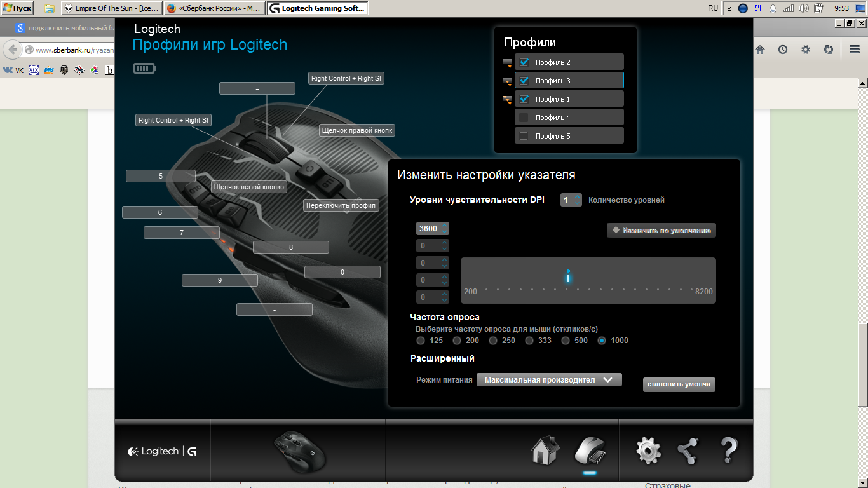Click the network signal tray icon
Viewport: 868px width, 488px height.
click(789, 8)
